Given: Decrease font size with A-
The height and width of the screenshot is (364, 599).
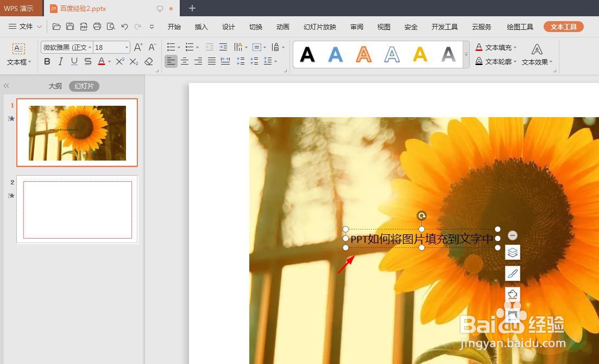Looking at the screenshot, I should 152,47.
